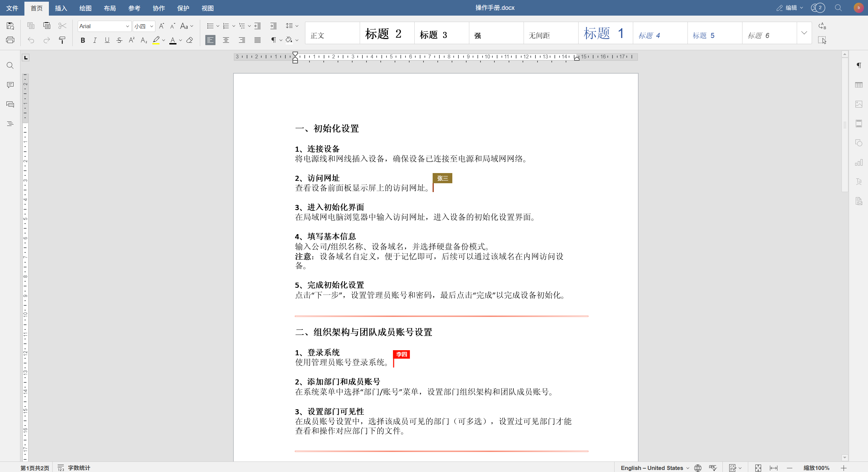Open the 布局 tab

pos(110,8)
